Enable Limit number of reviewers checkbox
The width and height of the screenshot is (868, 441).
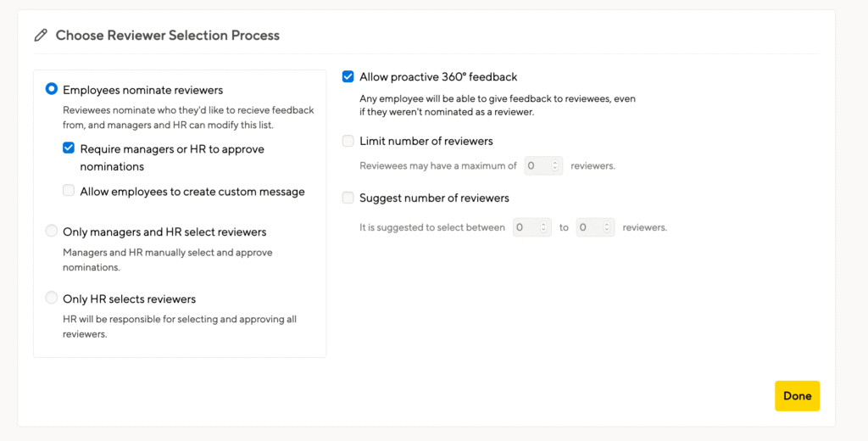click(348, 141)
